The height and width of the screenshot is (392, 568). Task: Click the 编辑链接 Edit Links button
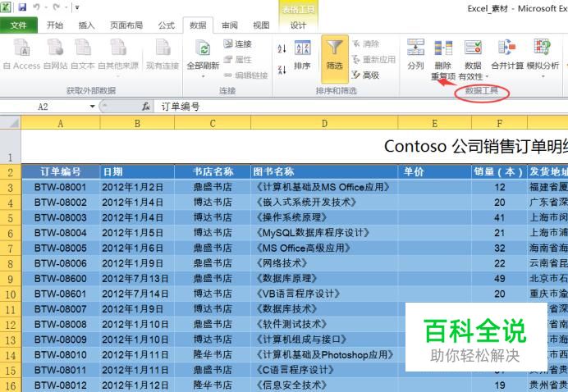tap(245, 75)
